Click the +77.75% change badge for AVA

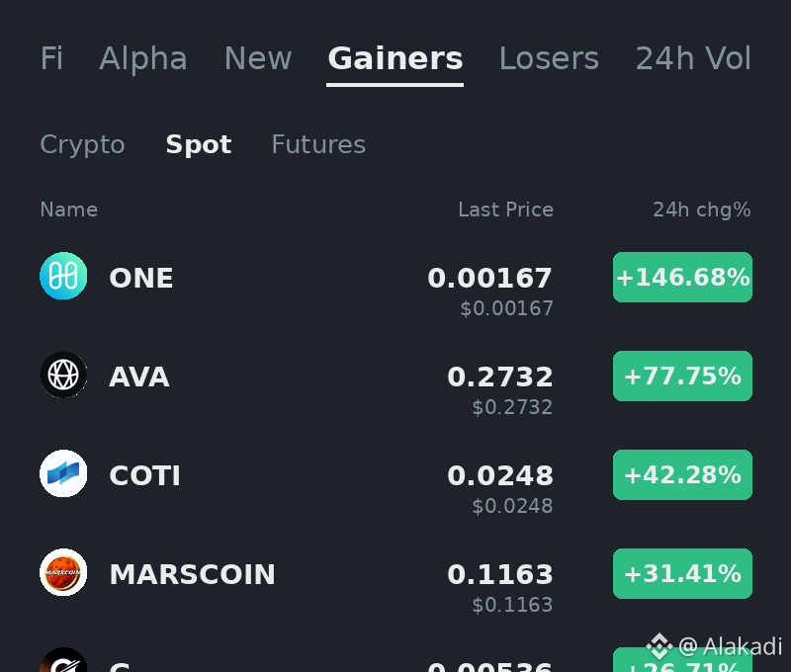point(682,377)
